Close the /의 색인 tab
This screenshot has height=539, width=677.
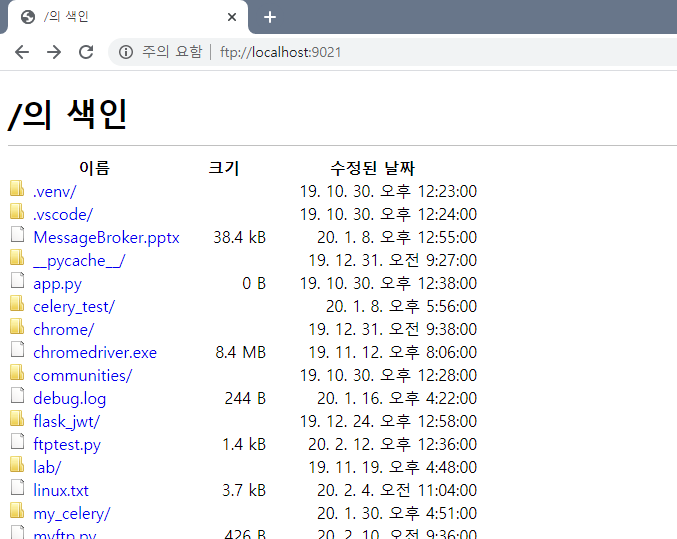tap(232, 17)
